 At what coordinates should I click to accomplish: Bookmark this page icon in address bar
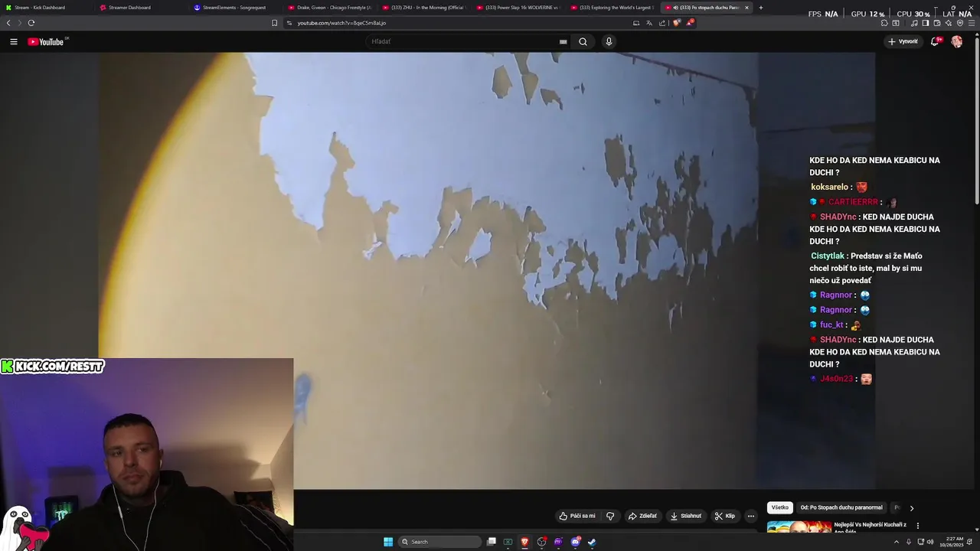274,23
